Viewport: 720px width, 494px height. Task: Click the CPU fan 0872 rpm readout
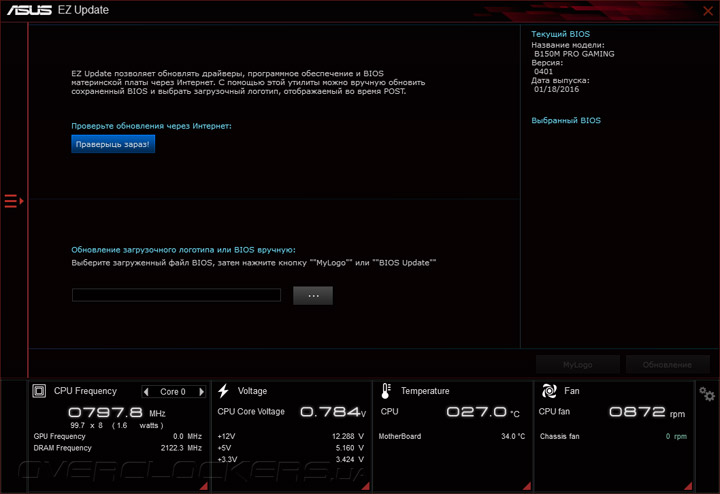pyautogui.click(x=647, y=412)
